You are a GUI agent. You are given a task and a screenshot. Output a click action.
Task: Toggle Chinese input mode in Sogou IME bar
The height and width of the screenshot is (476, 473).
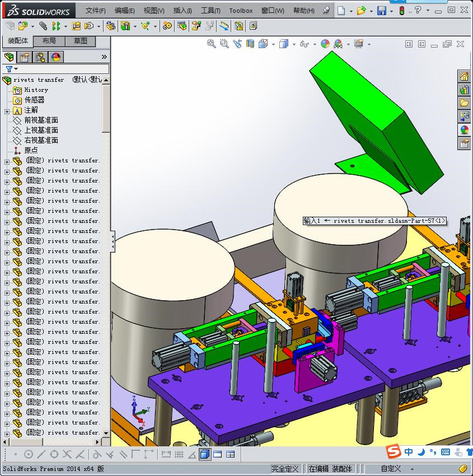coord(409,452)
